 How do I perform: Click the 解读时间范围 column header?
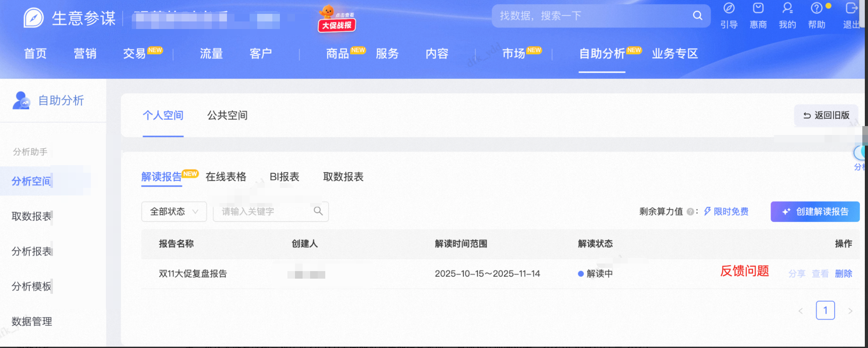pyautogui.click(x=461, y=244)
